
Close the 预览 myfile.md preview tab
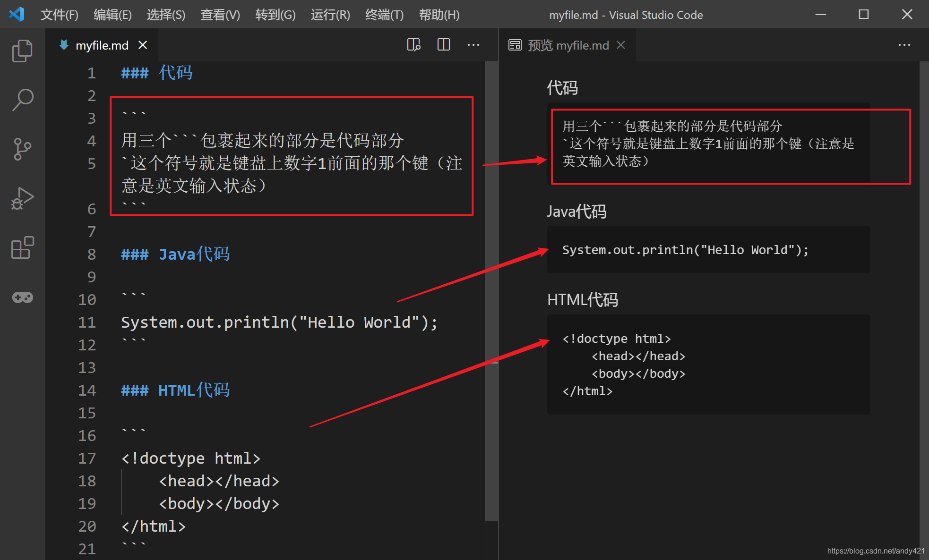[621, 45]
